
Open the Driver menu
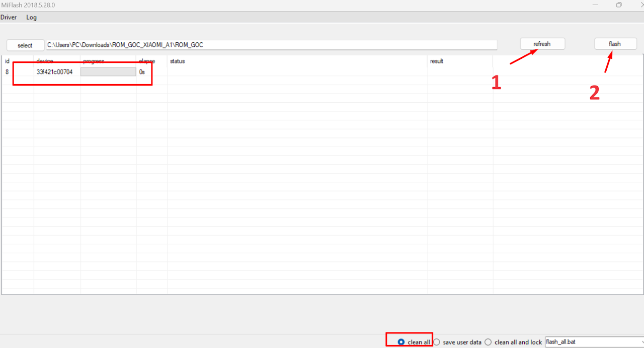8,17
